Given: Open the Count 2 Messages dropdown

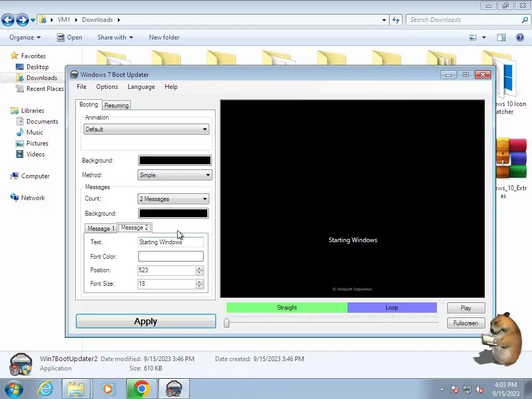Looking at the screenshot, I should [x=173, y=199].
